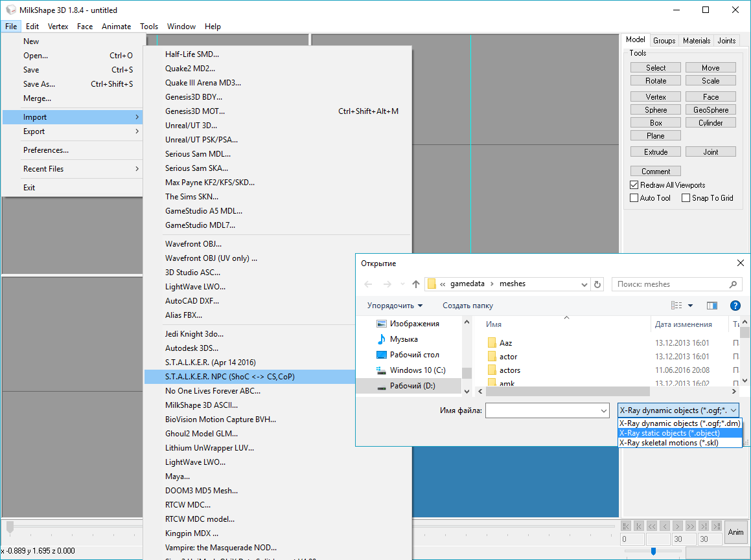Enable the Auto Tool checkbox
The height and width of the screenshot is (560, 751).
click(634, 197)
